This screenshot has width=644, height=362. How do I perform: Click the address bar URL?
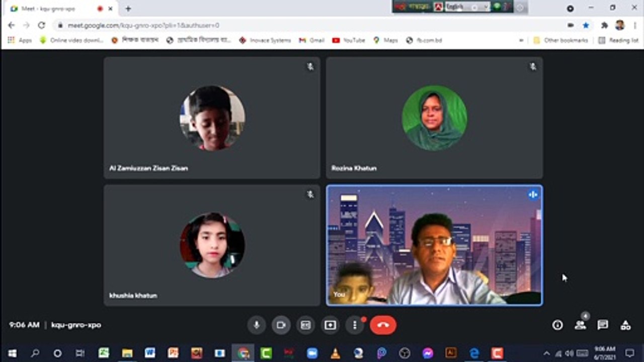[x=143, y=25]
